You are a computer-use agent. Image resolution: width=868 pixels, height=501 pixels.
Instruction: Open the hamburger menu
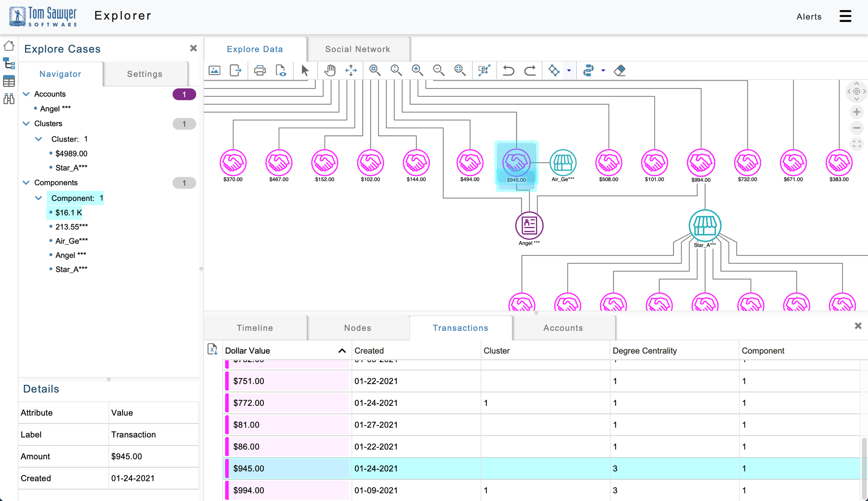(x=845, y=16)
